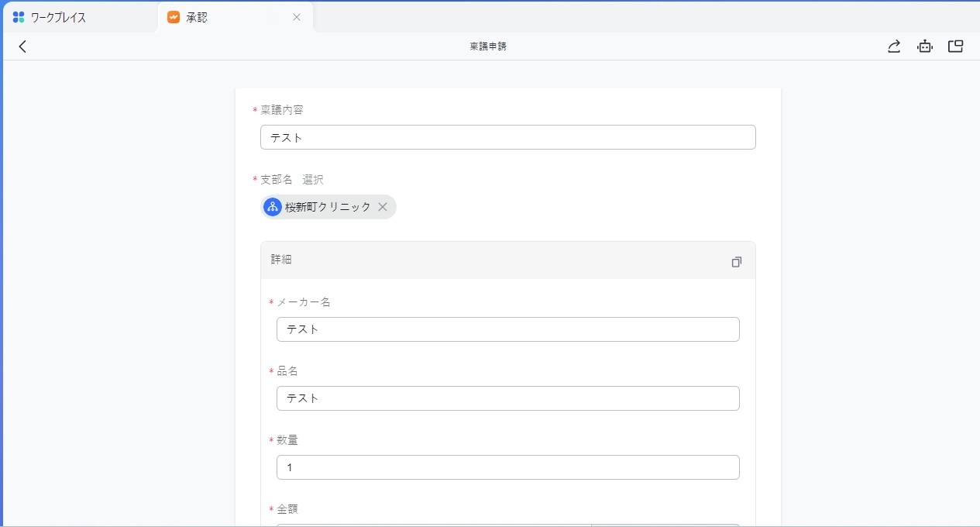Focus the 稟議内容 input field
Viewport: 980px width, 527px height.
coord(508,137)
